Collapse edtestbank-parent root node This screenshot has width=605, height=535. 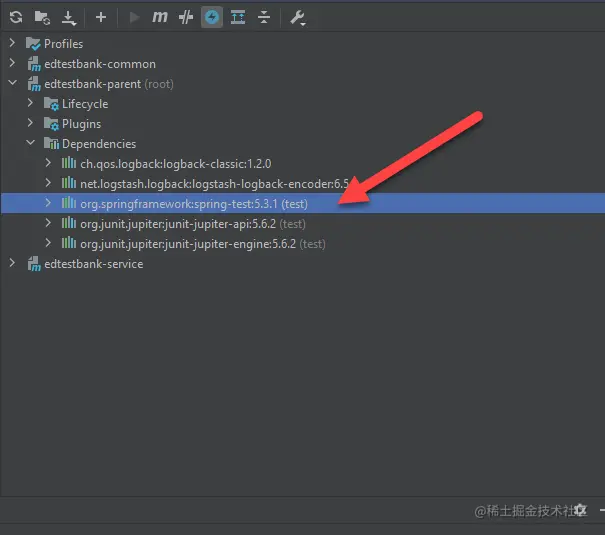(13, 83)
